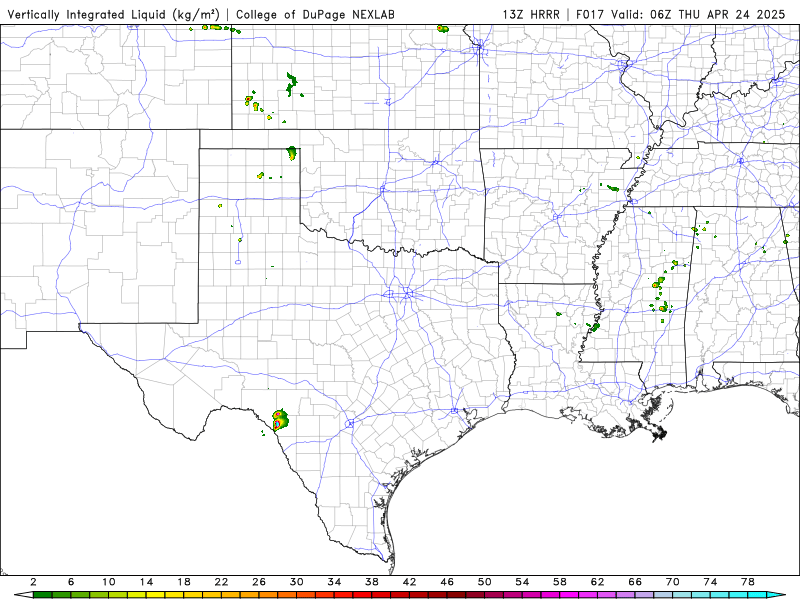800x600 pixels.
Task: Click the large storm cell on the Texas-Mexico border
Action: [280, 420]
